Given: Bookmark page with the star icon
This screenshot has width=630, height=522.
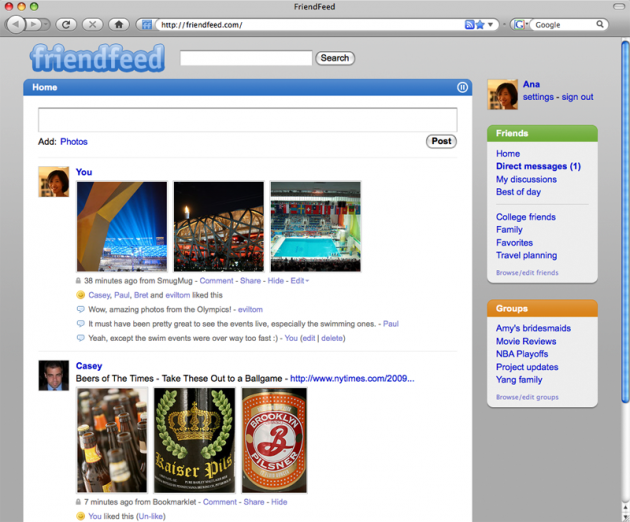Looking at the screenshot, I should [480, 25].
